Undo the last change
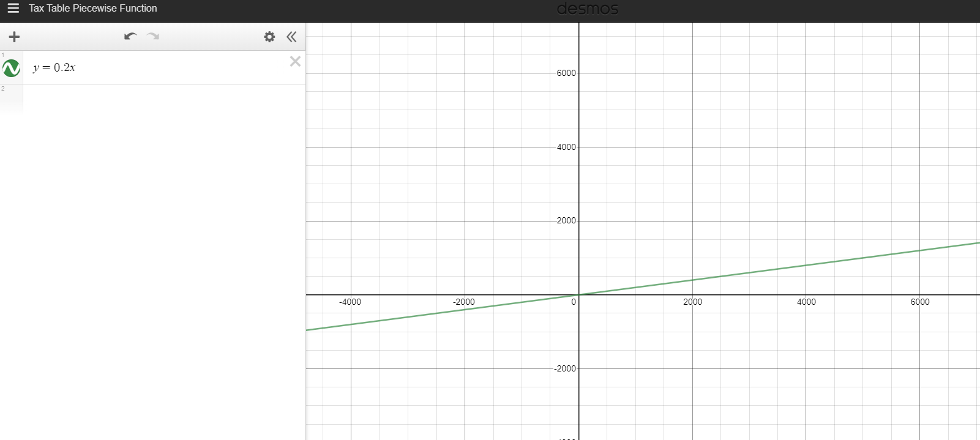The height and width of the screenshot is (440, 980). [x=130, y=37]
